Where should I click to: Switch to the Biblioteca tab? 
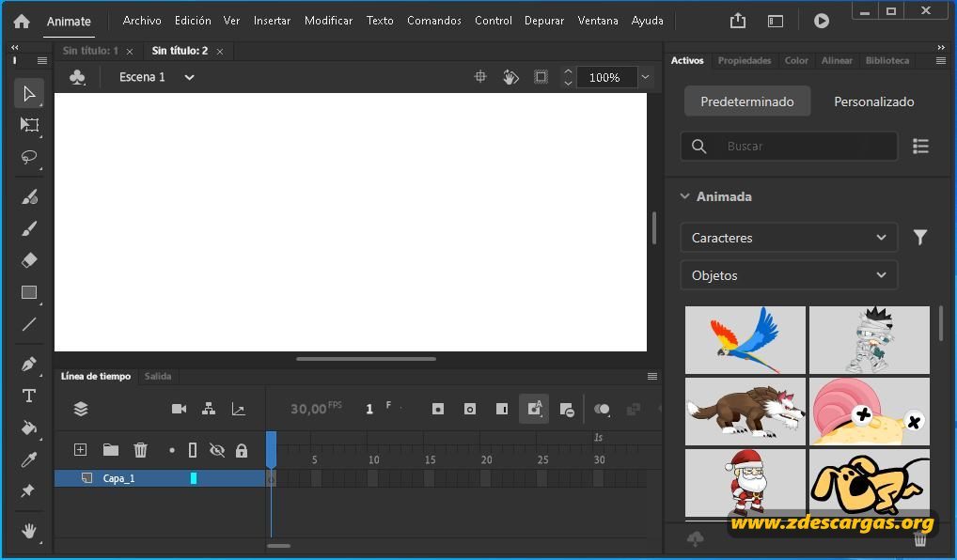point(886,60)
